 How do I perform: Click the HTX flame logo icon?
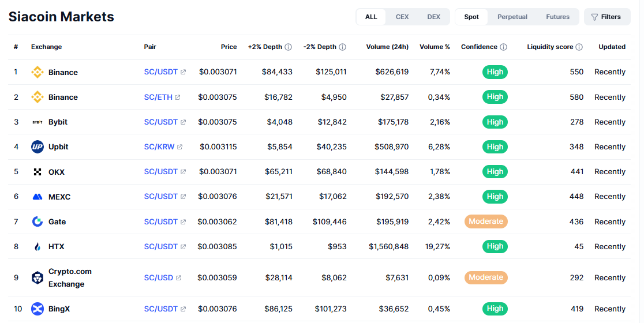pos(38,247)
